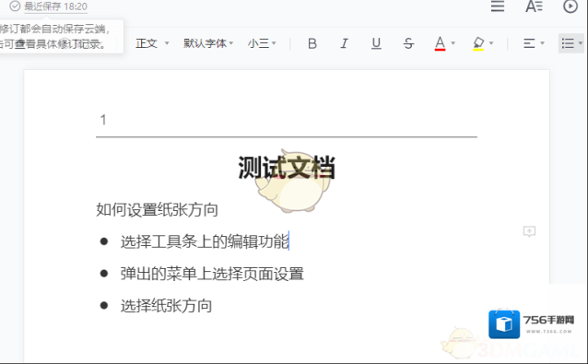Screen dimensions: 588x364
Task: Open the alignment options dropdown arrow
Action: pos(542,43)
